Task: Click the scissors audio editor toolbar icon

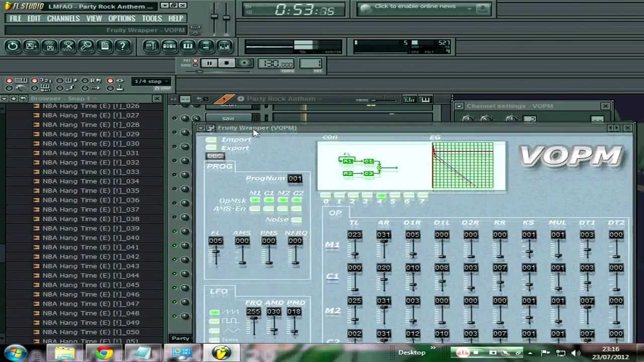Action: [68, 46]
